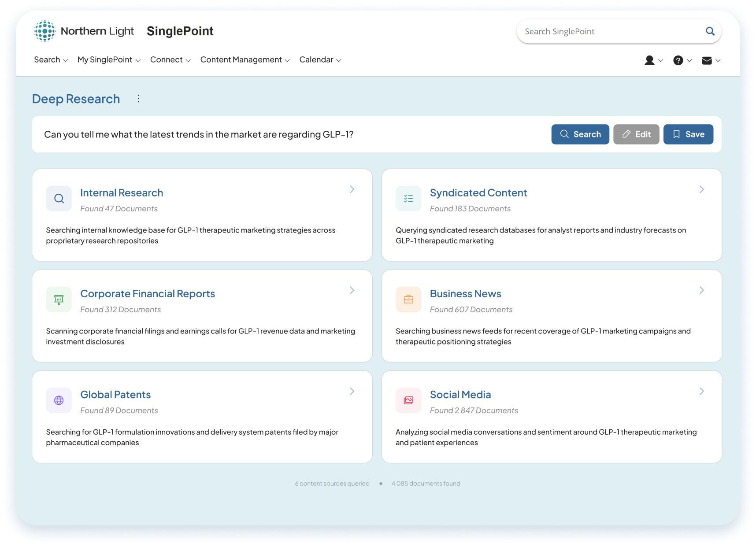Click the GLP-1 question query text

(199, 134)
